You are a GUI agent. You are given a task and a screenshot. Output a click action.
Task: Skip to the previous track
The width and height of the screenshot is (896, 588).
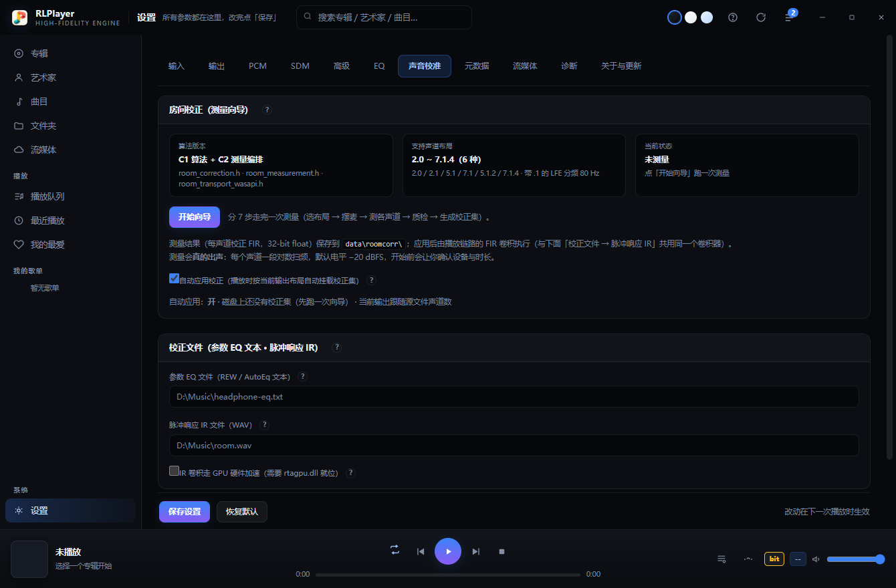pos(421,551)
